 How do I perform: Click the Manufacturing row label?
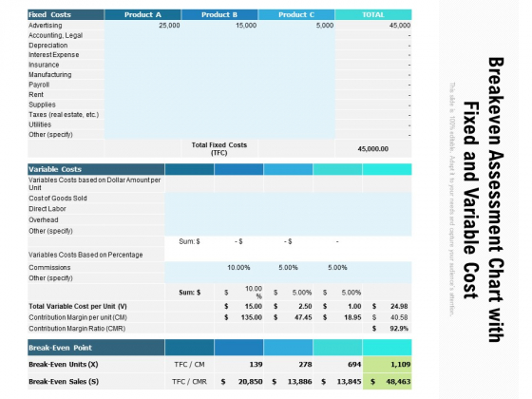coord(49,75)
